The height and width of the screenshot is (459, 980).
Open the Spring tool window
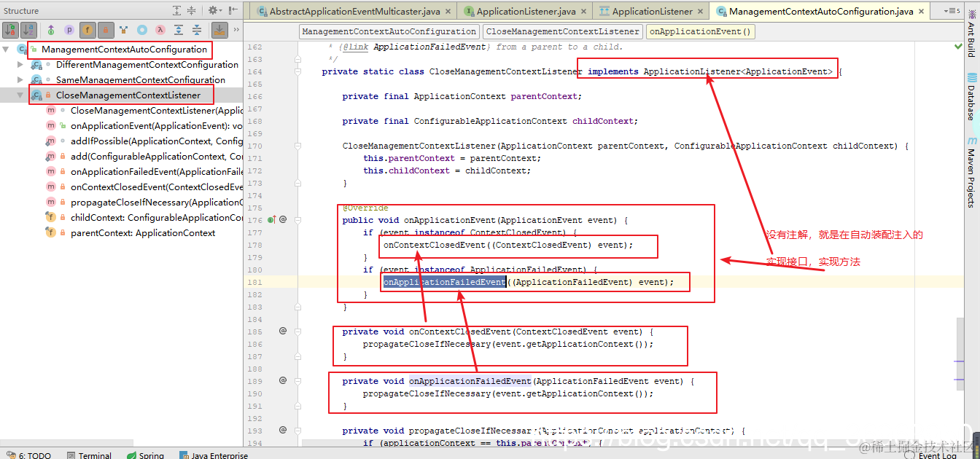coord(146,455)
